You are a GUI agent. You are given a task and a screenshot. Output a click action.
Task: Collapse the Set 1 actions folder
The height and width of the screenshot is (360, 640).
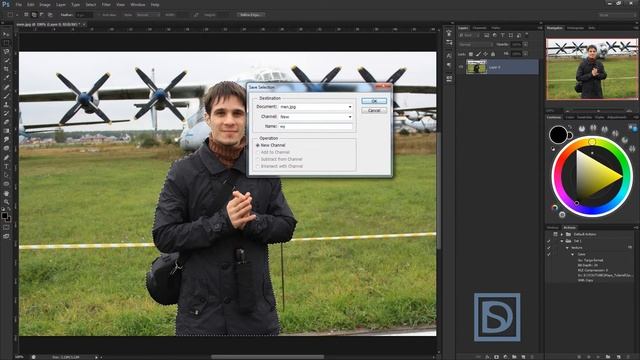point(562,241)
